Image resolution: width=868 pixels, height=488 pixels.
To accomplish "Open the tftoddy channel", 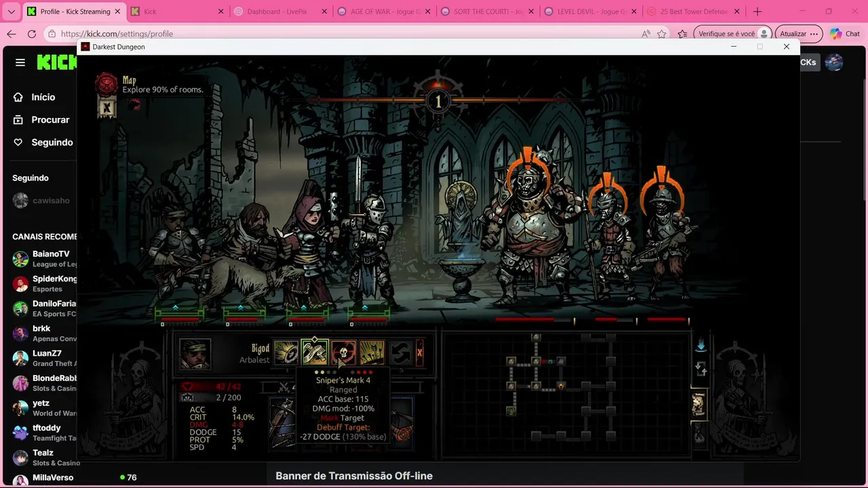I will [45, 433].
